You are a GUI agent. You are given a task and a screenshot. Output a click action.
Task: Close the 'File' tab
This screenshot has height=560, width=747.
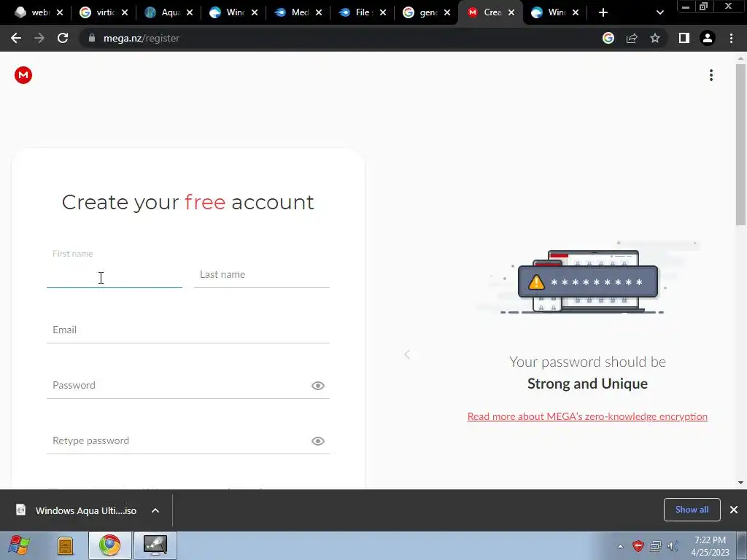pos(382,12)
